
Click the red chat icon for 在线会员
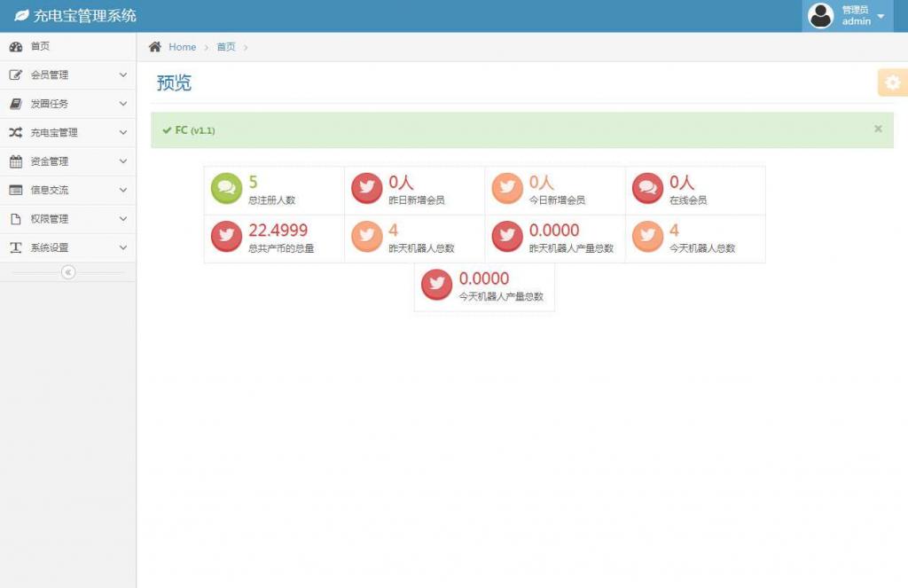pos(647,188)
